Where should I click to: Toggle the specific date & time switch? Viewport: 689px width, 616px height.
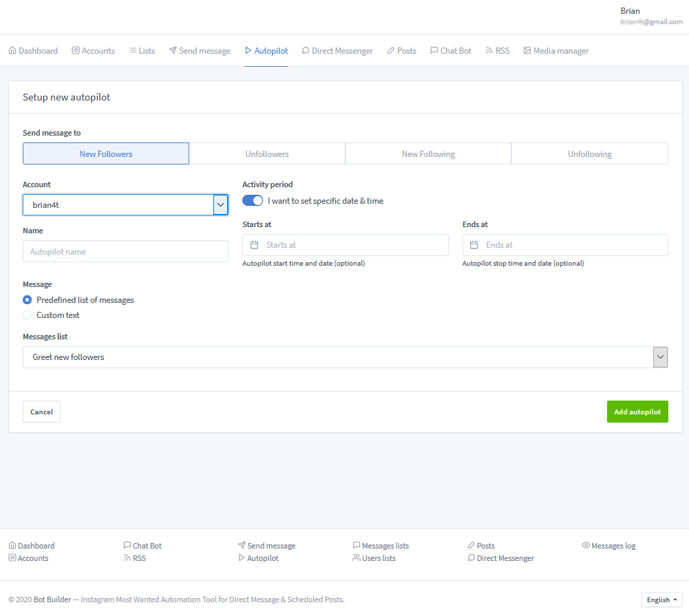[x=253, y=201]
